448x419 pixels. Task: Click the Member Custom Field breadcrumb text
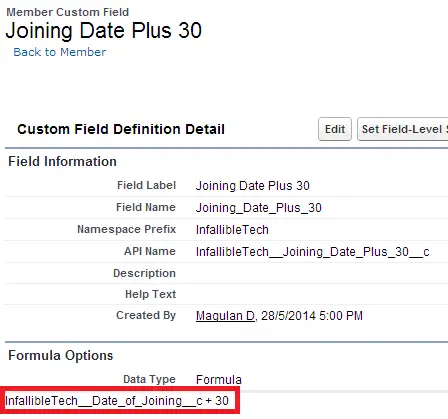tap(68, 12)
